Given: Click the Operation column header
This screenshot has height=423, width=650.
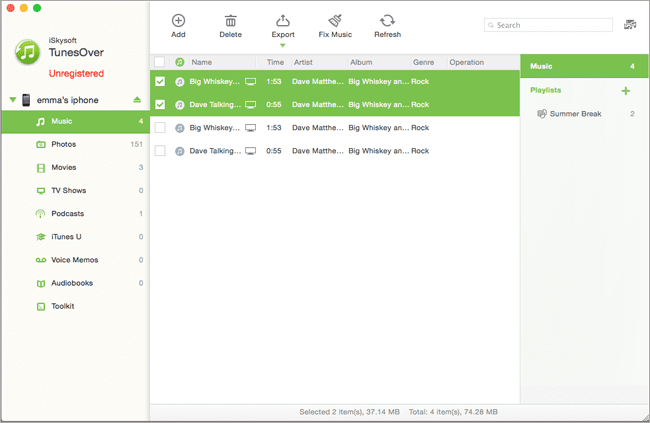Looking at the screenshot, I should click(466, 62).
